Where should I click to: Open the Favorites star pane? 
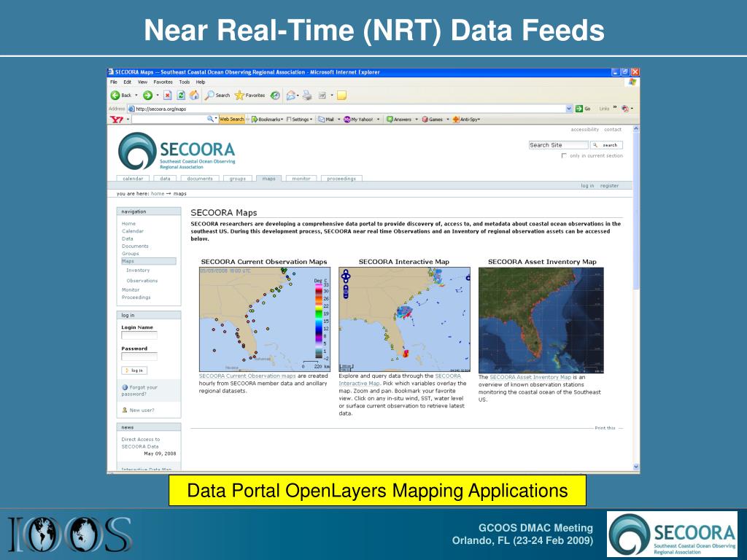coord(239,96)
